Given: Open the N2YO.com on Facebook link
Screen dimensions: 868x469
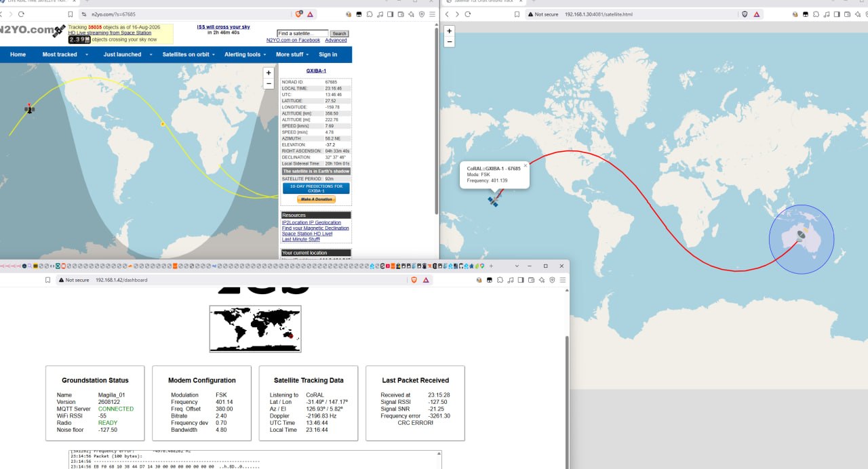Looking at the screenshot, I should [293, 40].
